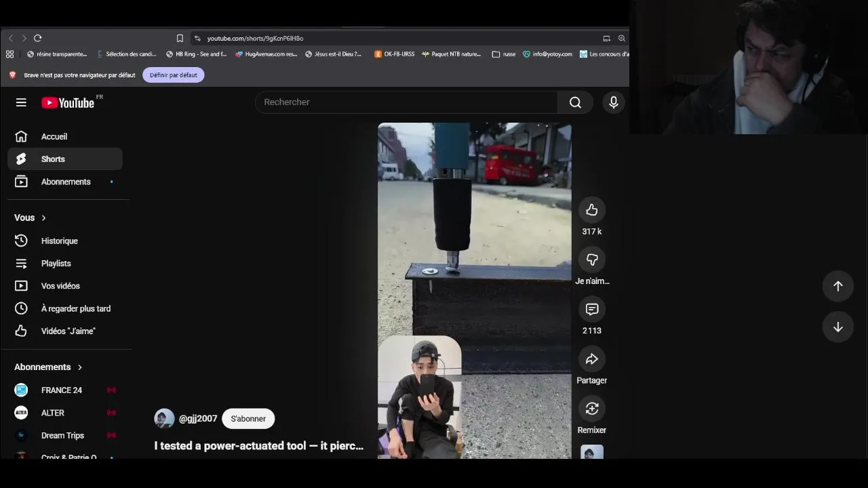This screenshot has height=488, width=868.
Task: Open the comments panel with 2113 comments
Action: tap(592, 309)
